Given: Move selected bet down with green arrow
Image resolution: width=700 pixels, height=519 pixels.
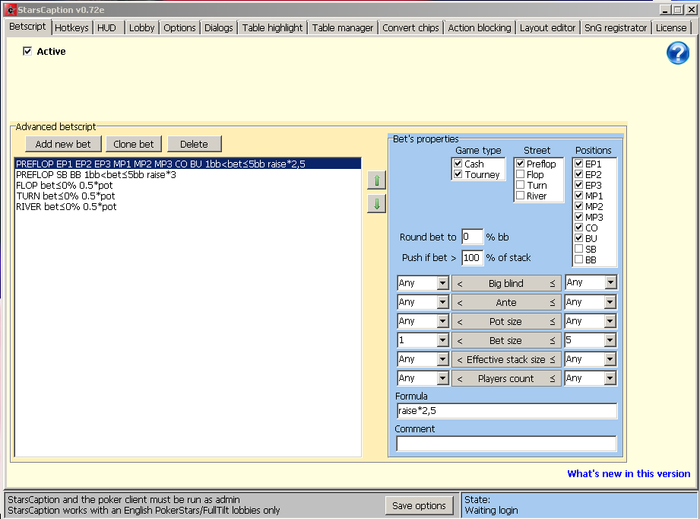Looking at the screenshot, I should click(x=377, y=204).
